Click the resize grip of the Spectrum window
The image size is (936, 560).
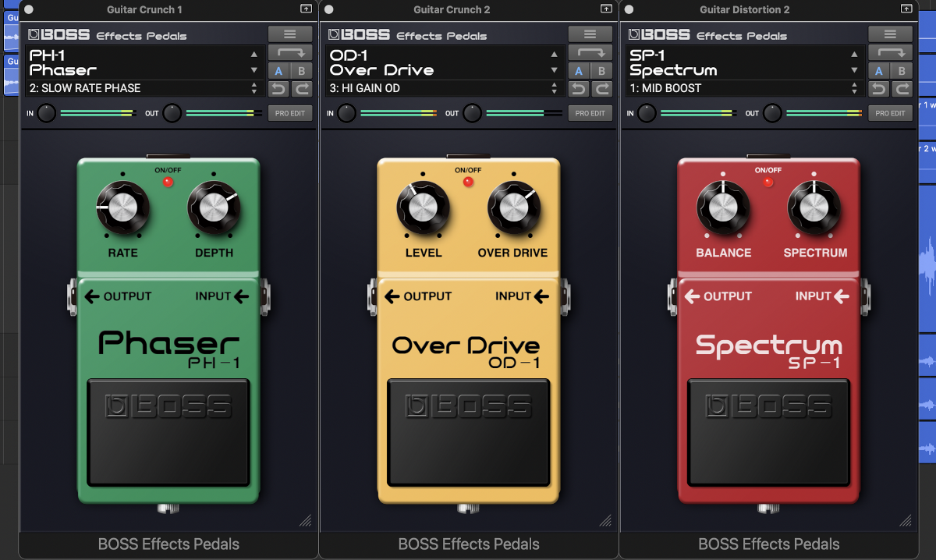click(906, 520)
